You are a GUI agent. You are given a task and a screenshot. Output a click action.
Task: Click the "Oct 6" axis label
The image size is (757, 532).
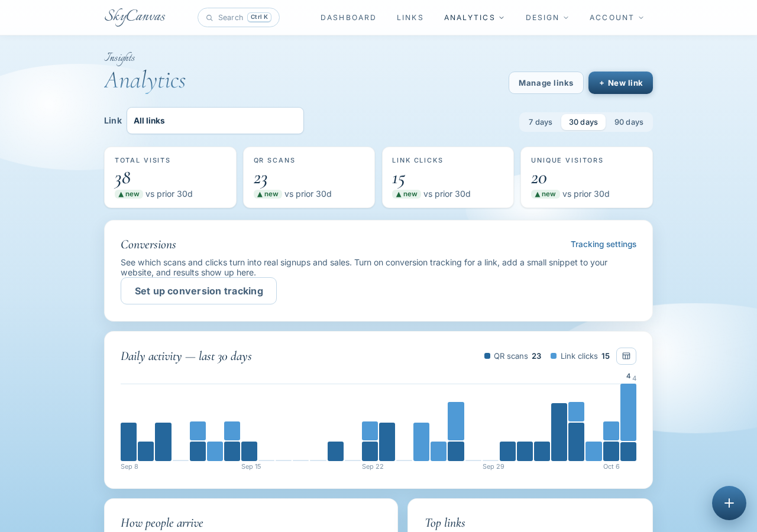point(612,466)
